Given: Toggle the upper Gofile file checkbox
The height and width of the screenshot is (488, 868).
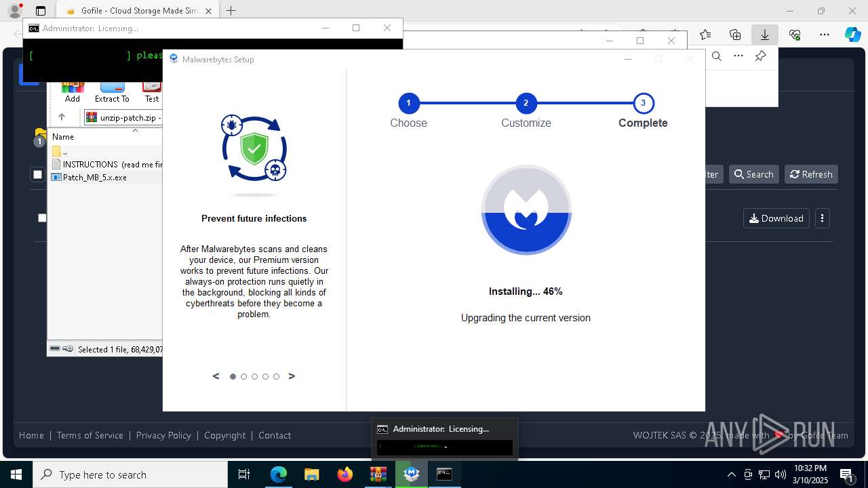Looking at the screenshot, I should [37, 175].
